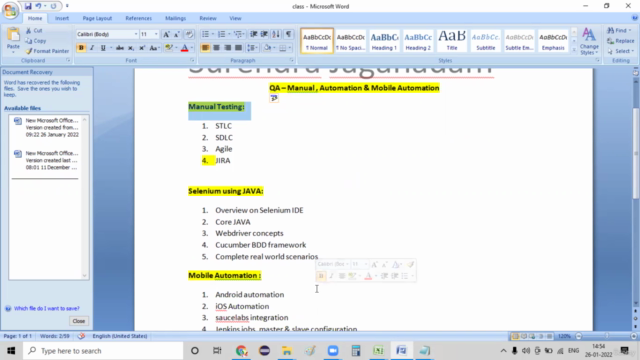Screen dimensions: 640x360
Task: Open the Mailings tab
Action: [x=176, y=18]
